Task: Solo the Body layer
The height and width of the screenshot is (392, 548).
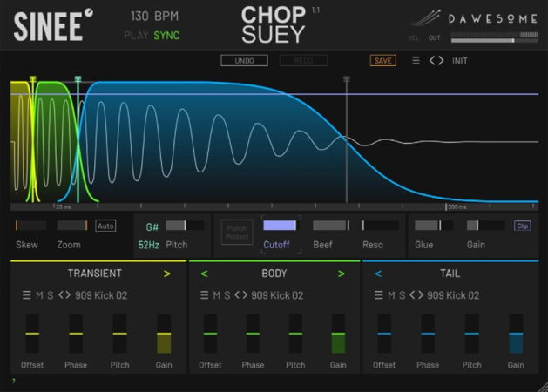Action: click(x=228, y=295)
